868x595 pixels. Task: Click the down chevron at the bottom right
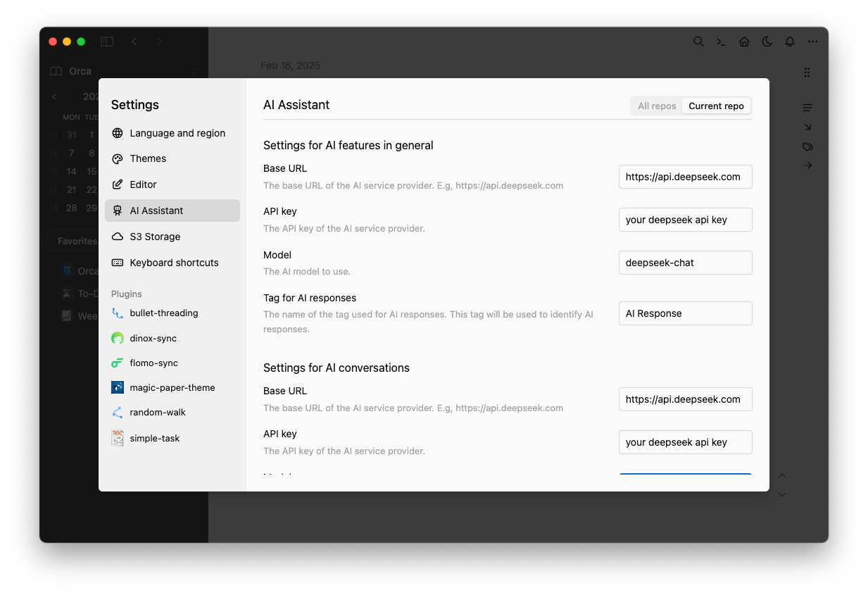click(x=781, y=494)
